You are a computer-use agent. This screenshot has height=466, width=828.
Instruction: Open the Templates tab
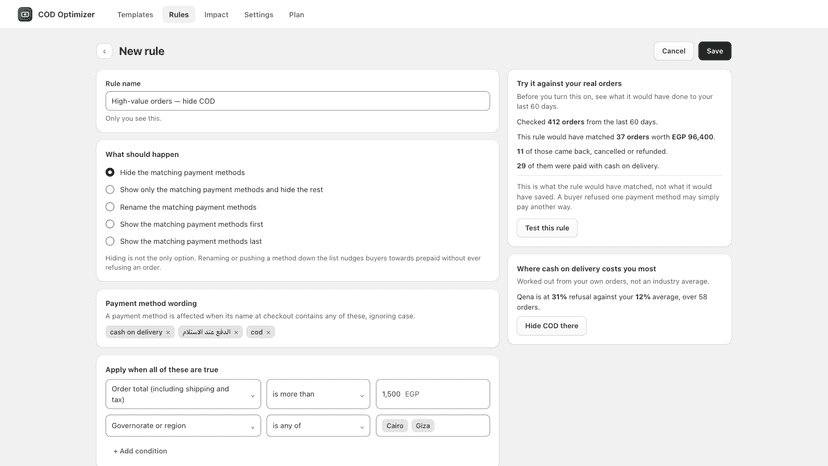click(135, 15)
